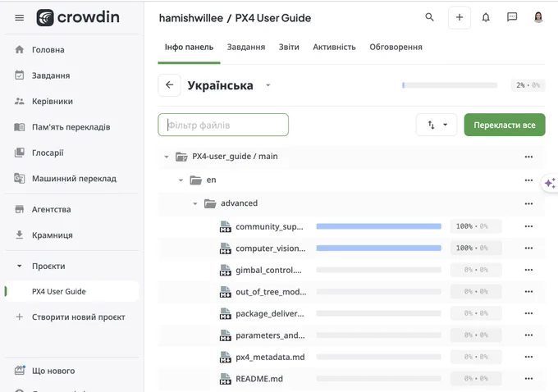Open options for px4_metadata.md file
This screenshot has width=558, height=392.
tap(528, 357)
